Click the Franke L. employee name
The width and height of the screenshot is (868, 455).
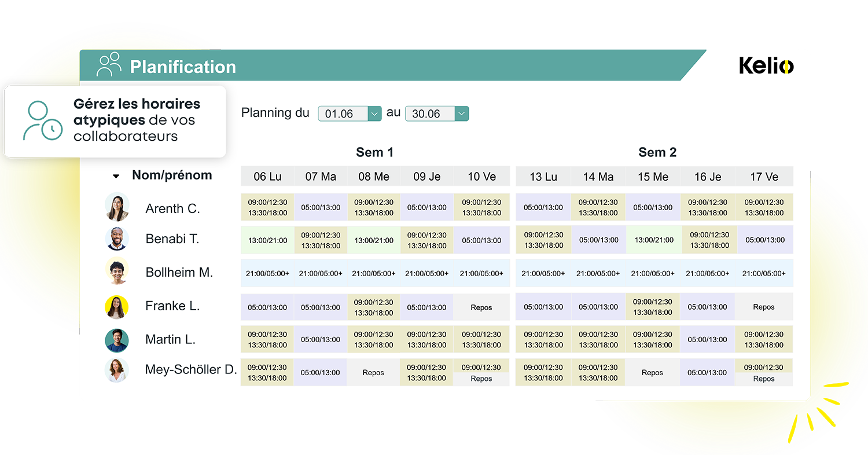coord(172,306)
